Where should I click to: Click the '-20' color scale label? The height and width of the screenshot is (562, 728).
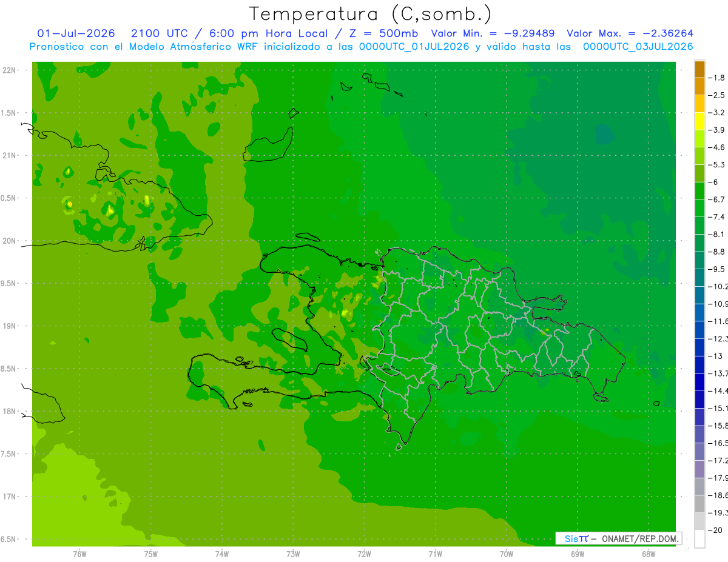(715, 530)
